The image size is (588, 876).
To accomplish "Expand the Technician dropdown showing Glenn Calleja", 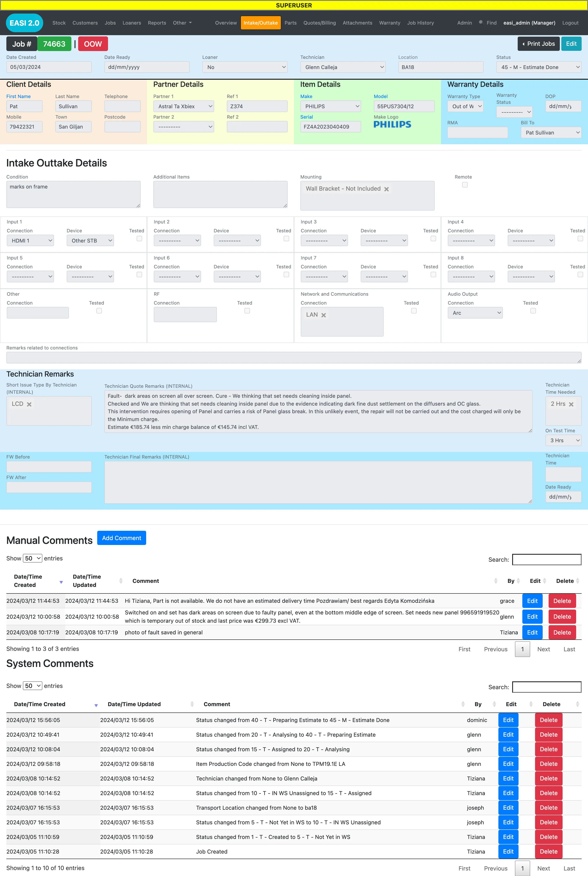I will (343, 67).
